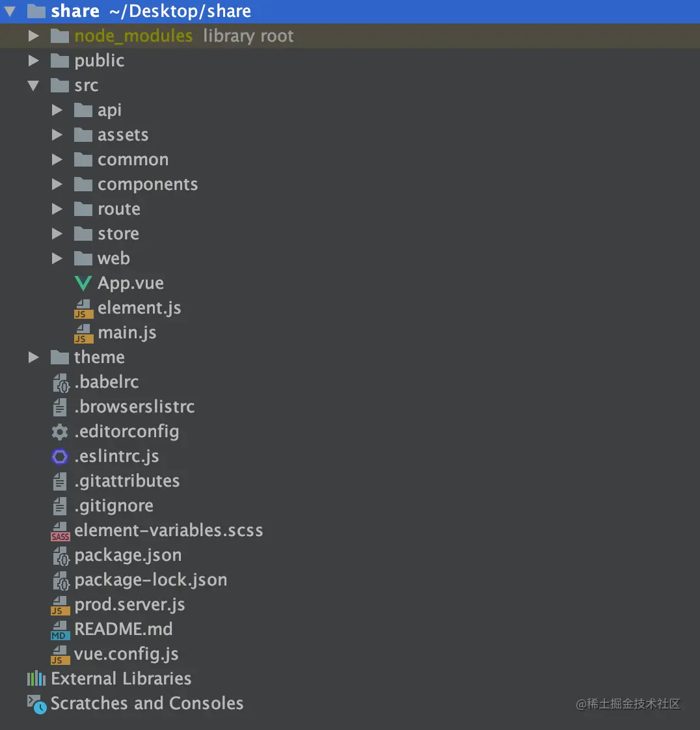This screenshot has height=730, width=700.
Task: Click the JSON icon of .babelrc
Action: [x=61, y=383]
